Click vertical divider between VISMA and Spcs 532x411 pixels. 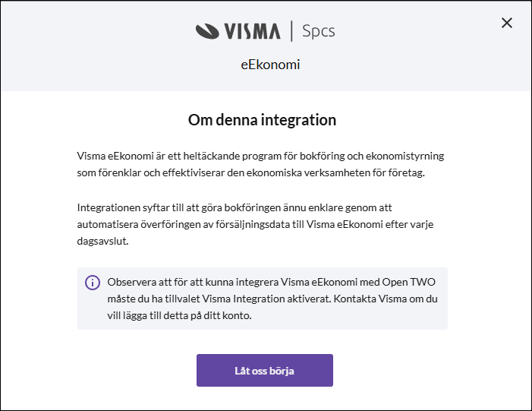[291, 31]
